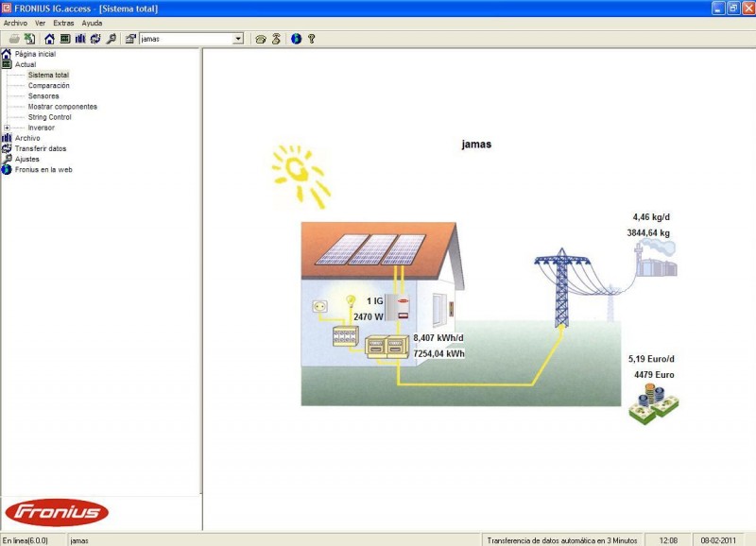Click the '1 IG' inverter label

coord(374,301)
